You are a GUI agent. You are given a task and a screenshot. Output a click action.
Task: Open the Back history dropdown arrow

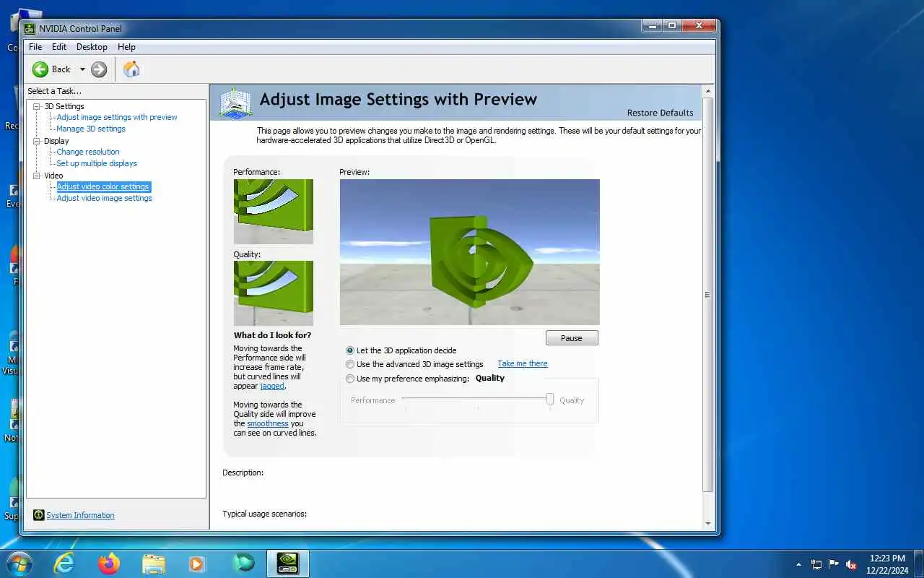click(82, 69)
